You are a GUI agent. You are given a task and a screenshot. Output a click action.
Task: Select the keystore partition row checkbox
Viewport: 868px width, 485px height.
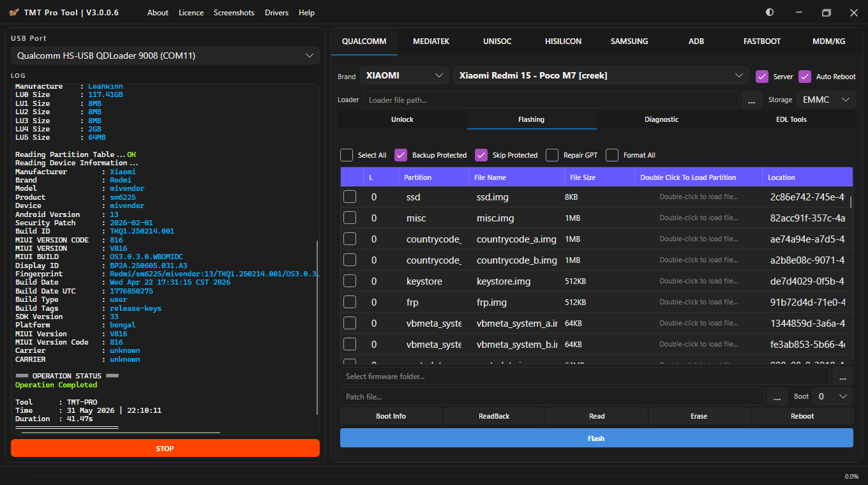coord(350,281)
